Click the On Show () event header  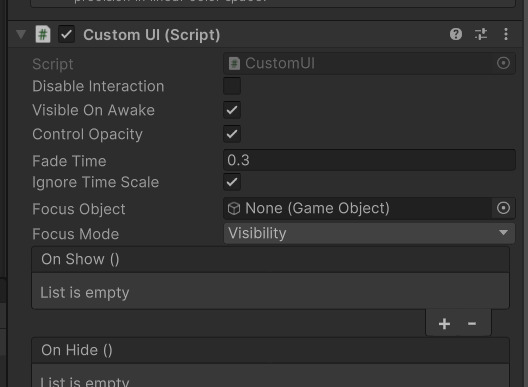[x=270, y=259]
